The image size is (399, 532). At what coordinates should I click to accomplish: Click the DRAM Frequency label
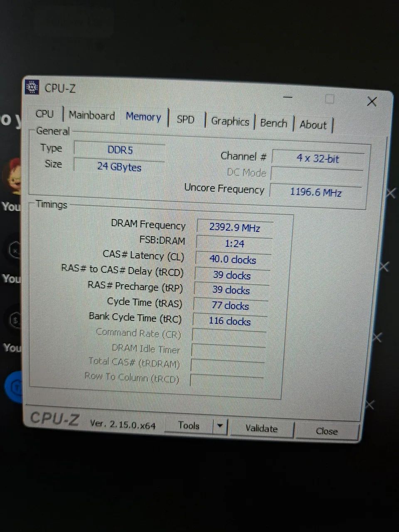click(x=148, y=224)
